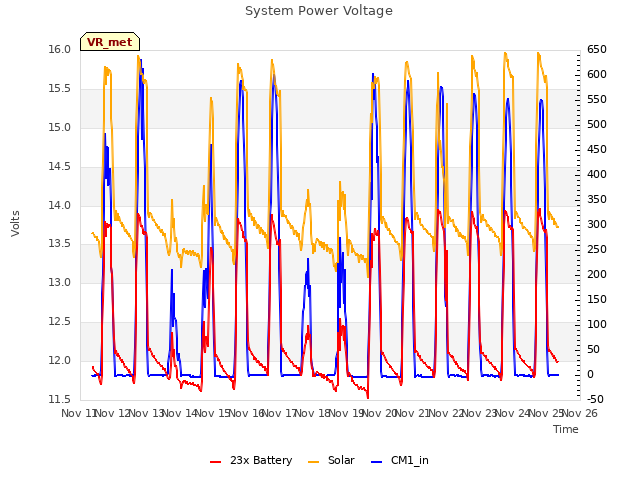Click the 14.0 left axis tick label
640x480 pixels.
pyautogui.click(x=59, y=205)
